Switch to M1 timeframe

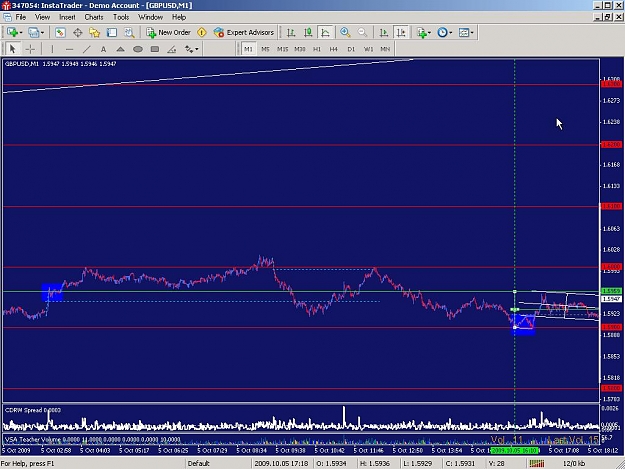[x=248, y=49]
